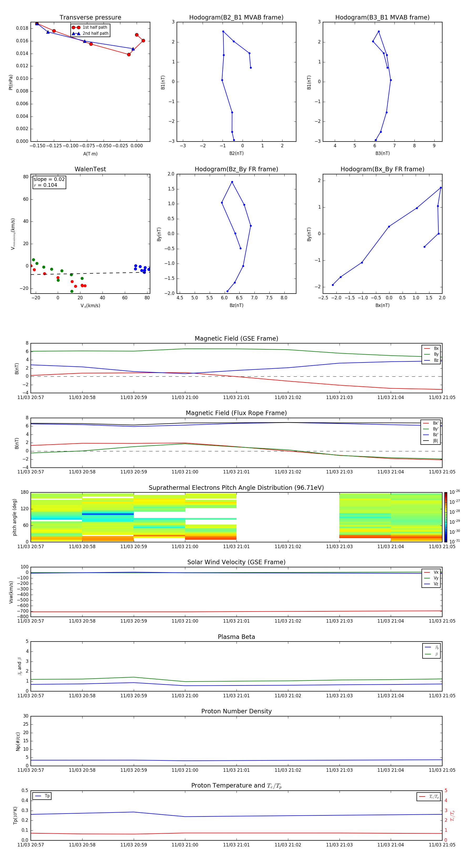Image resolution: width=473 pixels, height=868 pixels.
Task: Select the "By" entry in GSE magnetic field legend
Action: (x=431, y=354)
